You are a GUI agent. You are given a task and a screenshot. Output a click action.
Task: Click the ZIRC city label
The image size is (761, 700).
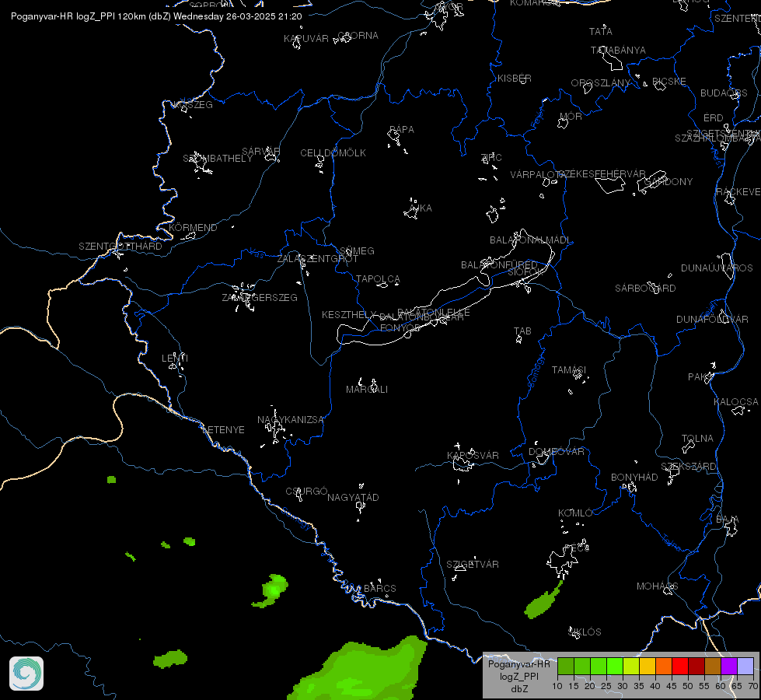[x=490, y=157]
